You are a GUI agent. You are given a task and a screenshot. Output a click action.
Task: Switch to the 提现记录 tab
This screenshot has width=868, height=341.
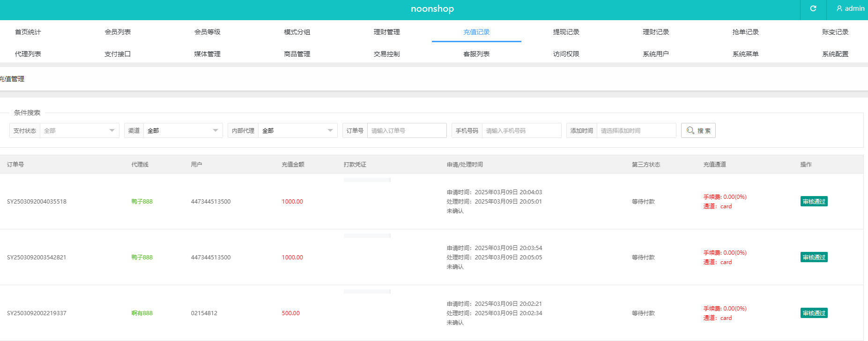click(566, 32)
